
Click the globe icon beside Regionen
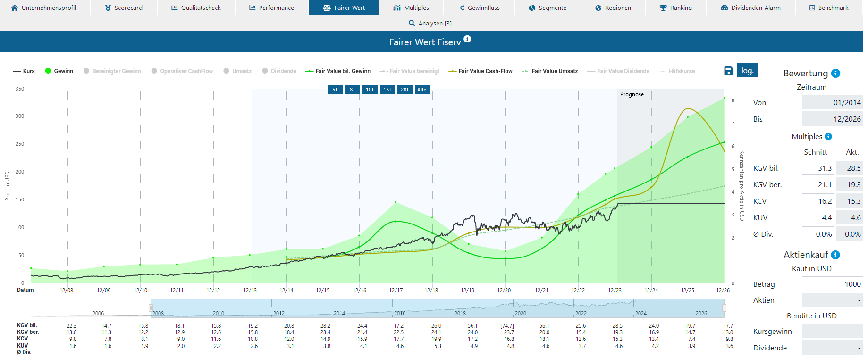(x=598, y=8)
